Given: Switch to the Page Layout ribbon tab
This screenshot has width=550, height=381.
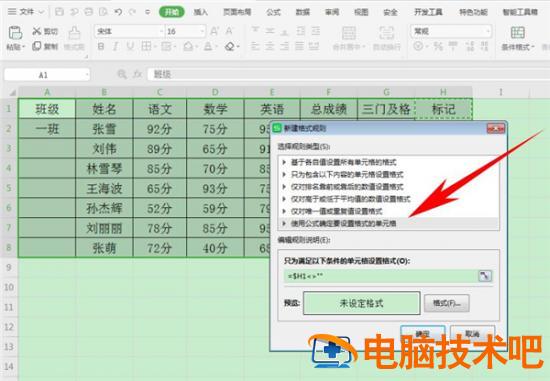Looking at the screenshot, I should click(x=237, y=12).
